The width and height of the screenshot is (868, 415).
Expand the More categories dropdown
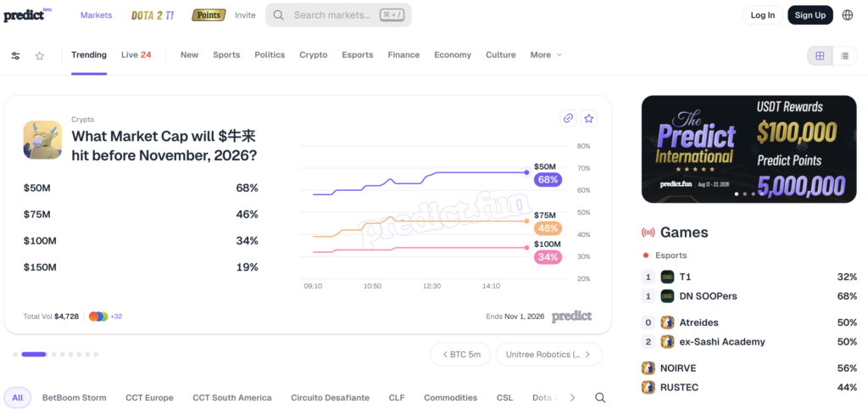point(546,55)
